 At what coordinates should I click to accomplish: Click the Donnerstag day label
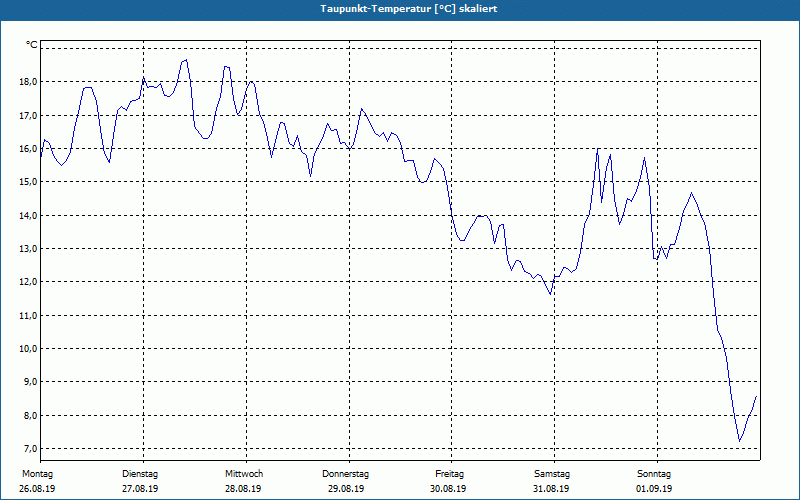point(345,474)
